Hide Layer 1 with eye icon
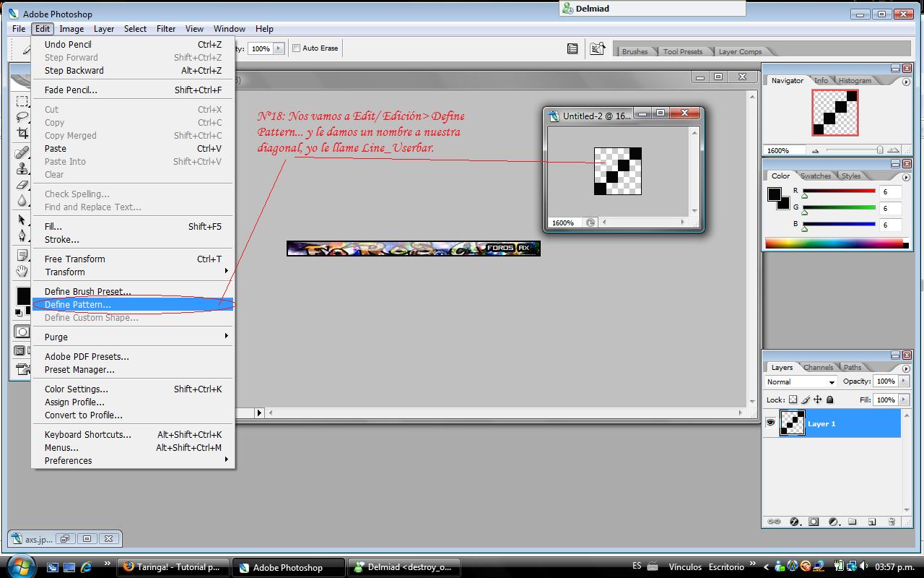This screenshot has height=578, width=924. click(770, 423)
